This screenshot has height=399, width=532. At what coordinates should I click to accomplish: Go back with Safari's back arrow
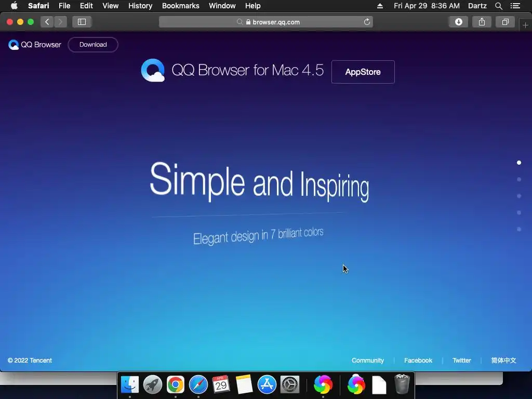point(47,22)
